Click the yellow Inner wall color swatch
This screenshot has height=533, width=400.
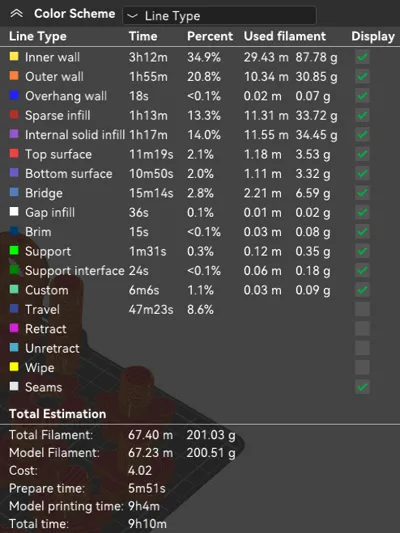(14, 56)
